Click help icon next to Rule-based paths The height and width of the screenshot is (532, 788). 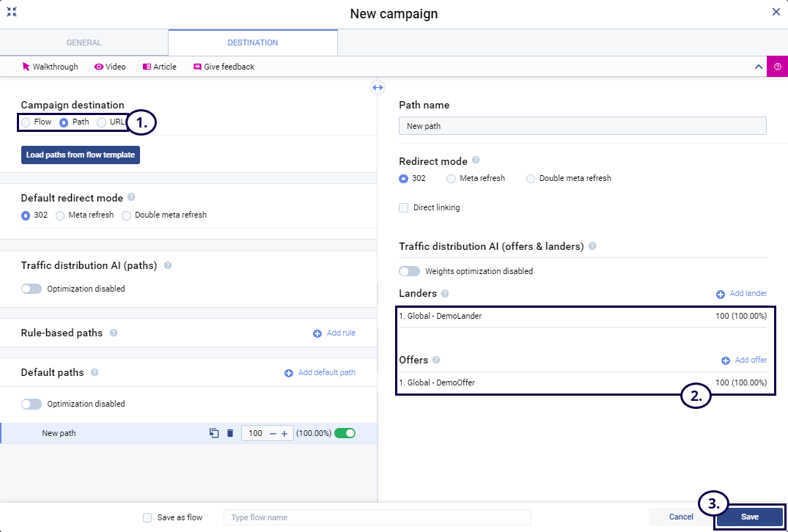(114, 333)
